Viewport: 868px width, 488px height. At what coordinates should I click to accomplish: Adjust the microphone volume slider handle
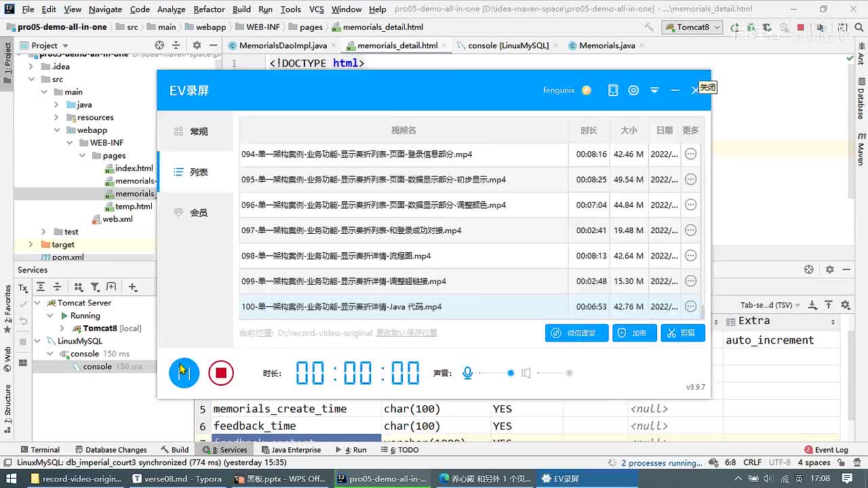(511, 373)
